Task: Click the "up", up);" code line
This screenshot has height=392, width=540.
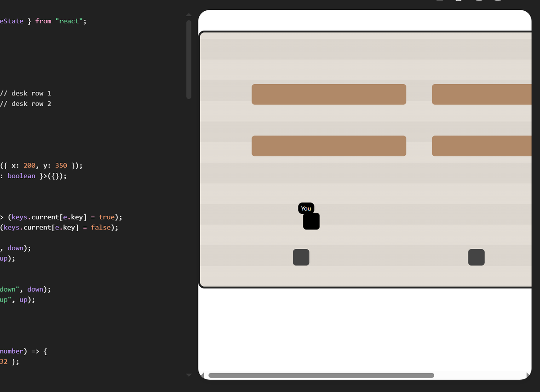Action: pyautogui.click(x=18, y=300)
